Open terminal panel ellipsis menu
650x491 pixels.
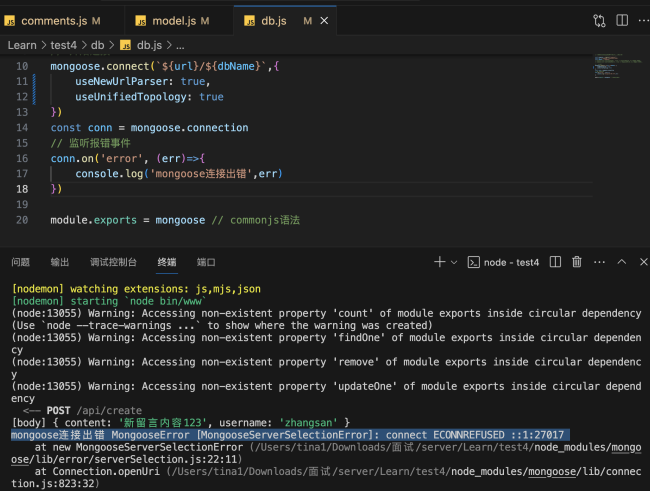(x=598, y=262)
